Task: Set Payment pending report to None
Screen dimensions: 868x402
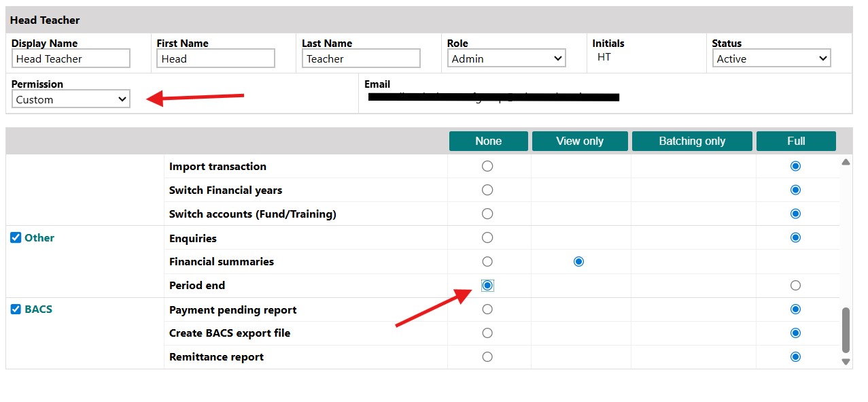Action: pos(487,309)
